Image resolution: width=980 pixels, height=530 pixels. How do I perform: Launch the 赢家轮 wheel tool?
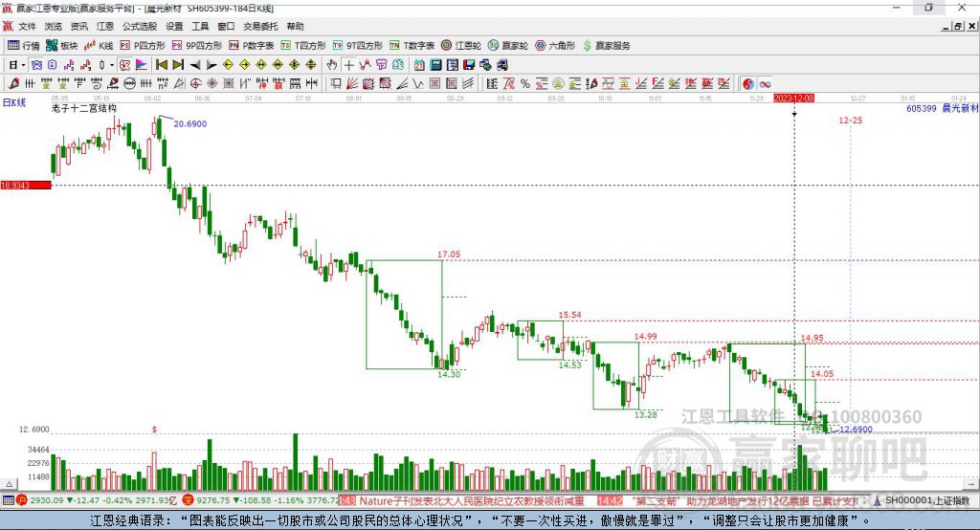[x=508, y=46]
